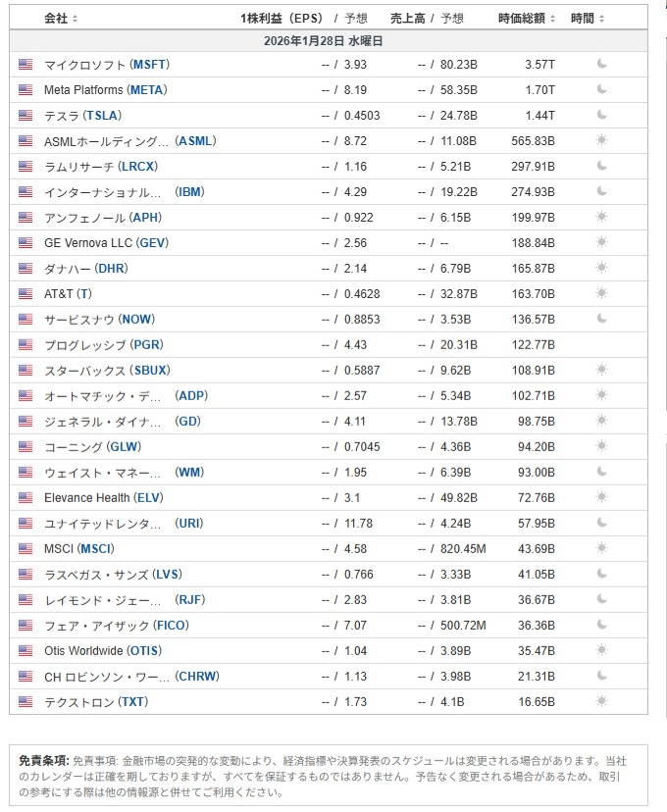Click the US flag beside テクストロン
Image resolution: width=667 pixels, height=812 pixels.
click(x=26, y=701)
